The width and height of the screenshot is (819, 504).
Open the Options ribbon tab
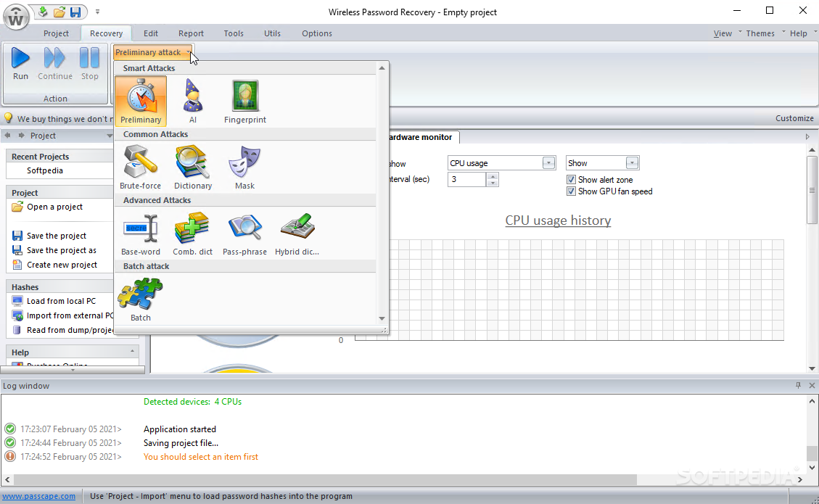(x=316, y=33)
